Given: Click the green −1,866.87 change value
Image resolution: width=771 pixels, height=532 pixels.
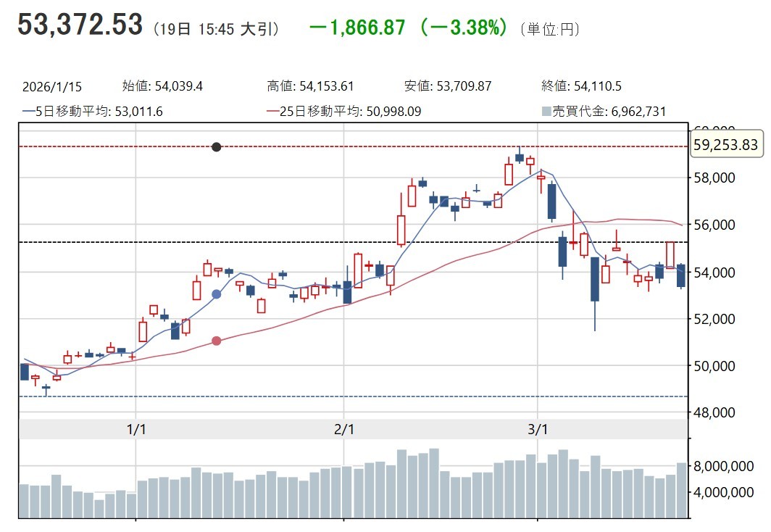Looking at the screenshot, I should 357,27.
